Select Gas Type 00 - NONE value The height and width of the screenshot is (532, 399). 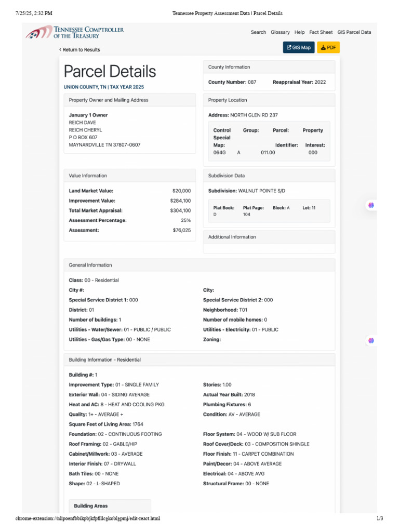(x=138, y=340)
